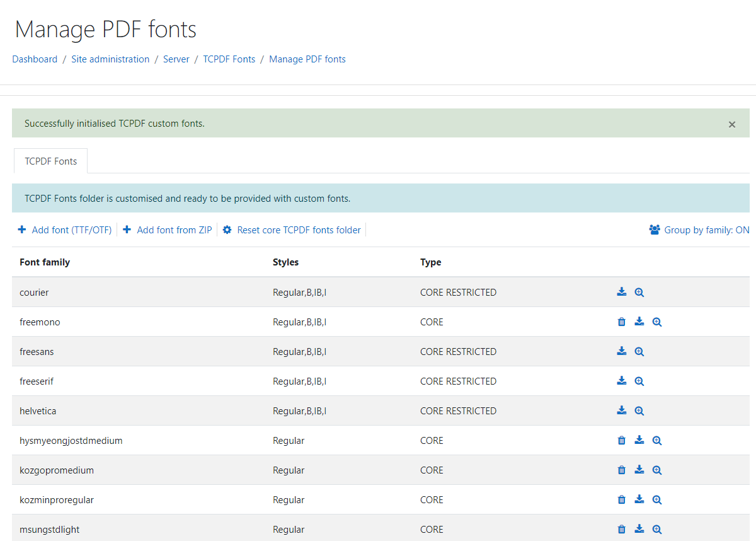This screenshot has height=541, width=756.
Task: Select the kozgopromedium font name
Action: click(57, 470)
